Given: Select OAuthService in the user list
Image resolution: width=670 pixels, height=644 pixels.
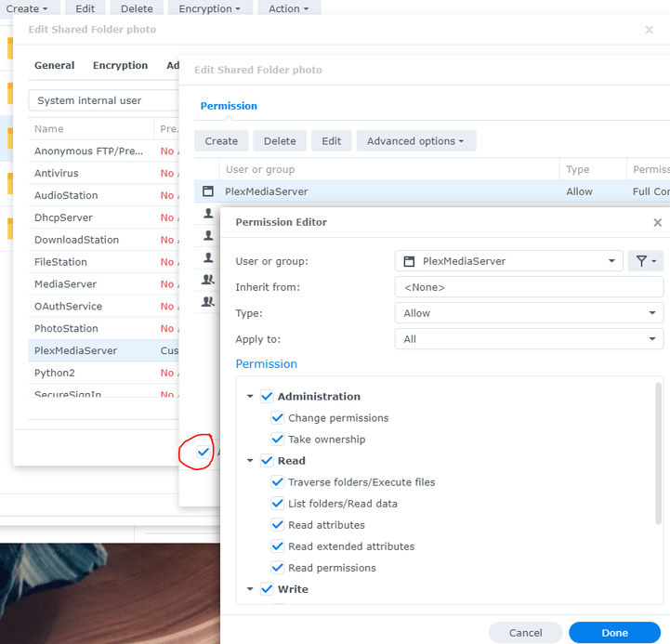Looking at the screenshot, I should [103, 307].
